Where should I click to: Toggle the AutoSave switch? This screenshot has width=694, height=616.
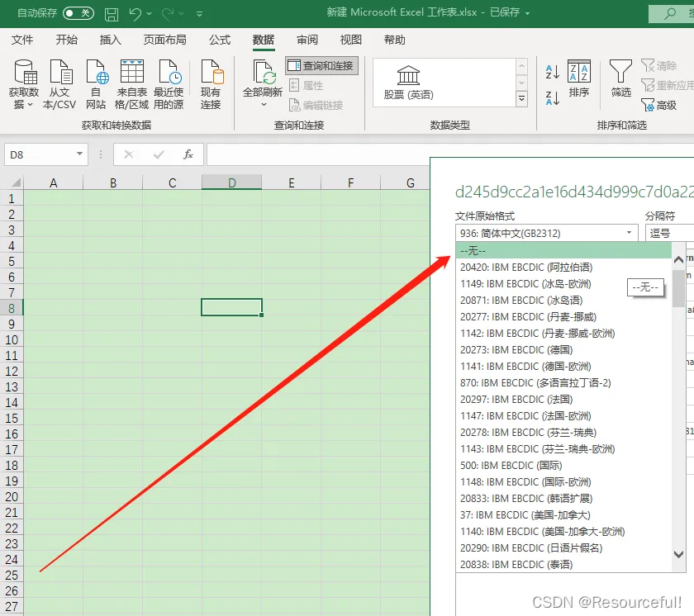click(x=78, y=13)
